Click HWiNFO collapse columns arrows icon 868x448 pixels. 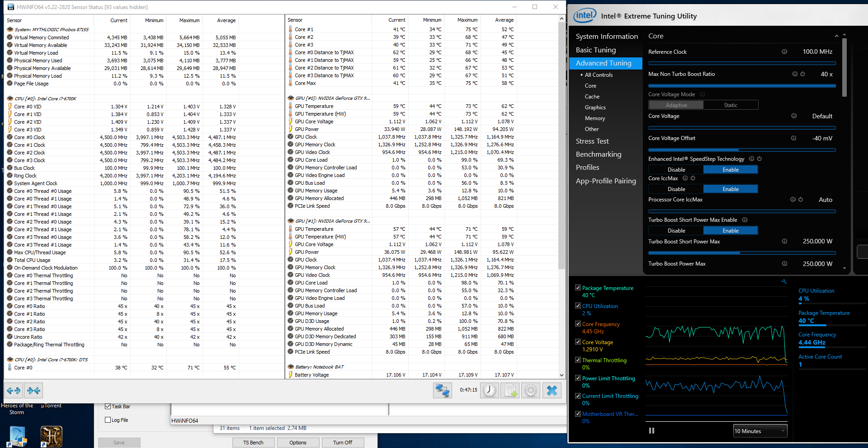coord(33,391)
